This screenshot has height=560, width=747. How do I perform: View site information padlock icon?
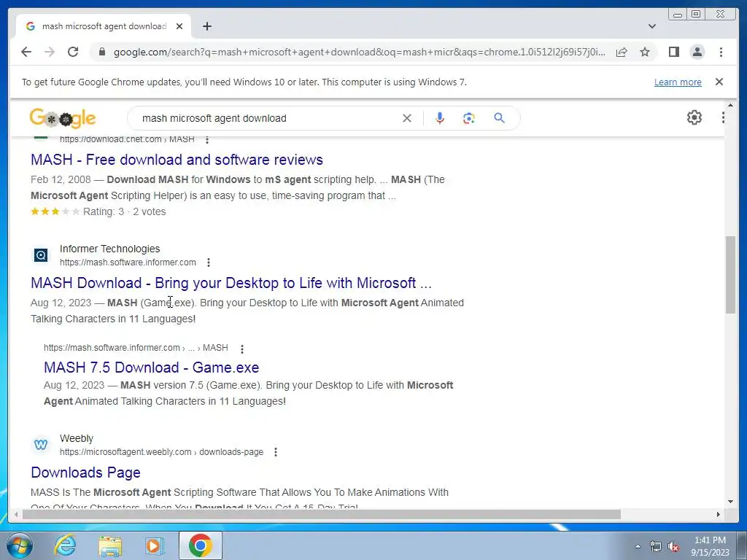click(101, 52)
